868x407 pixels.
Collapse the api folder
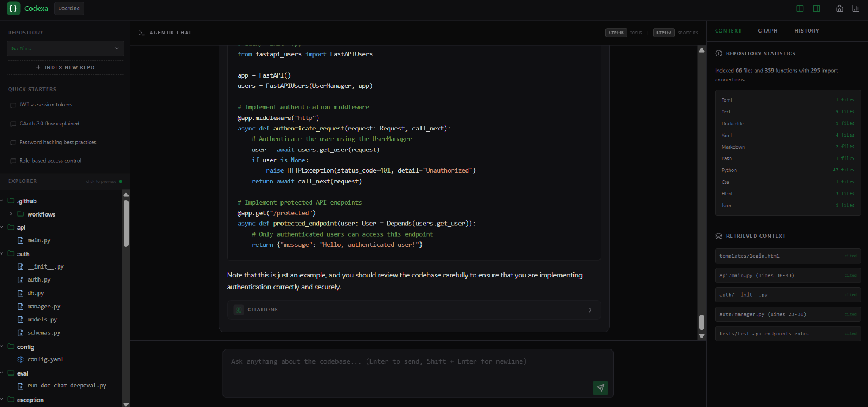point(2,227)
